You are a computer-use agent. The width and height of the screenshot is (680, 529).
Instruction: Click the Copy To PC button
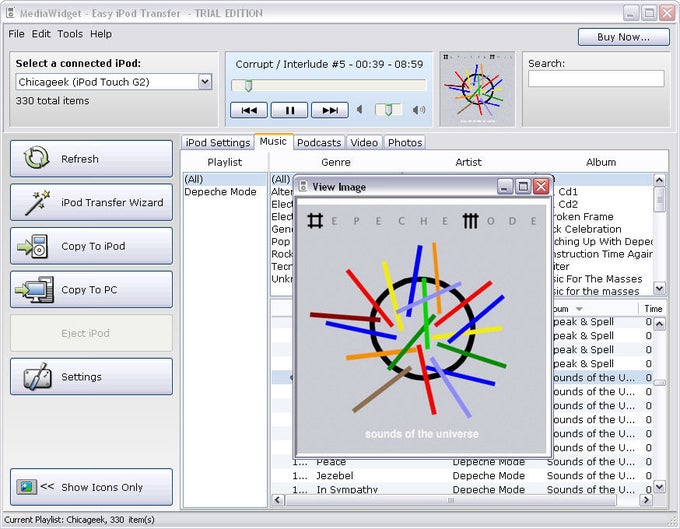[91, 290]
